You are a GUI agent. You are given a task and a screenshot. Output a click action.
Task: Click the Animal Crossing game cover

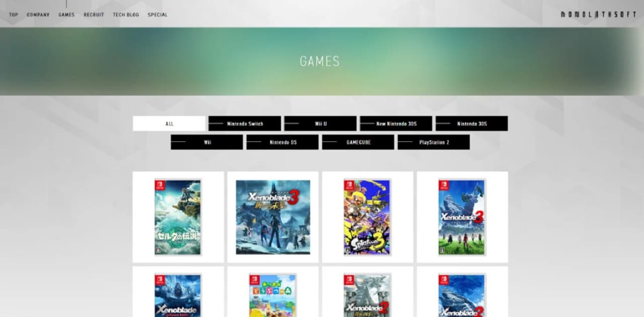273,296
